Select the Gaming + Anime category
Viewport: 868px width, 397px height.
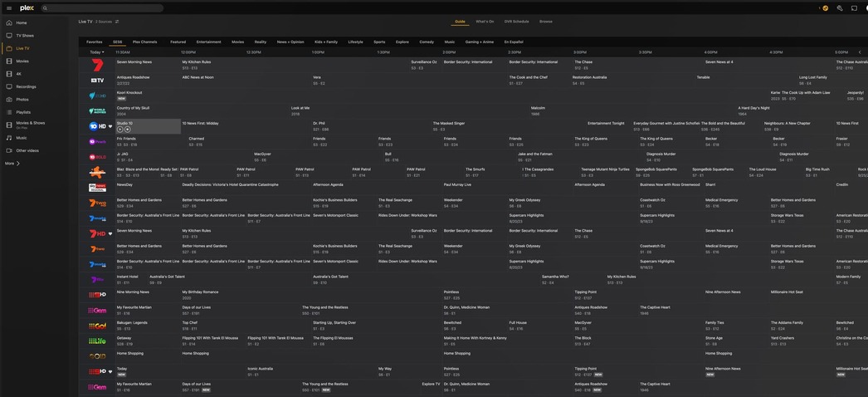point(480,42)
